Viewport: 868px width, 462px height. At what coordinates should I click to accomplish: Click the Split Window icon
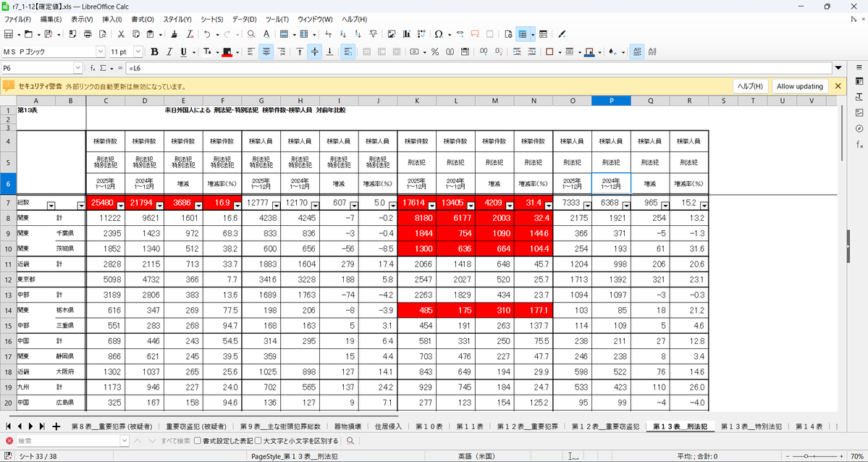point(543,34)
